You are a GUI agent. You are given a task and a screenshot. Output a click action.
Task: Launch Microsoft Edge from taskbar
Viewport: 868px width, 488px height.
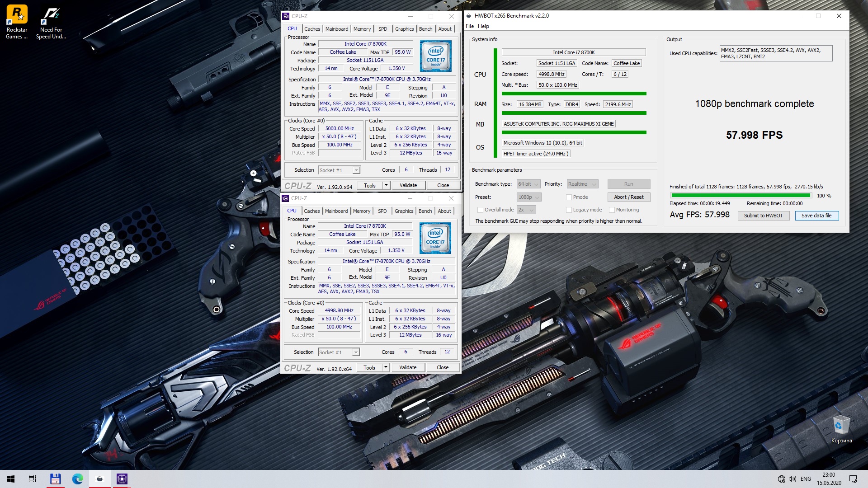pos(78,479)
